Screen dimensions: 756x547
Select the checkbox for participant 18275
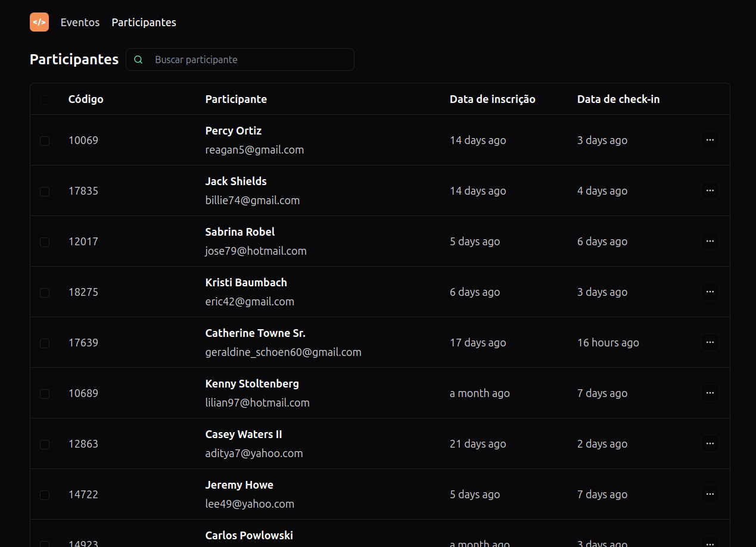[45, 293]
